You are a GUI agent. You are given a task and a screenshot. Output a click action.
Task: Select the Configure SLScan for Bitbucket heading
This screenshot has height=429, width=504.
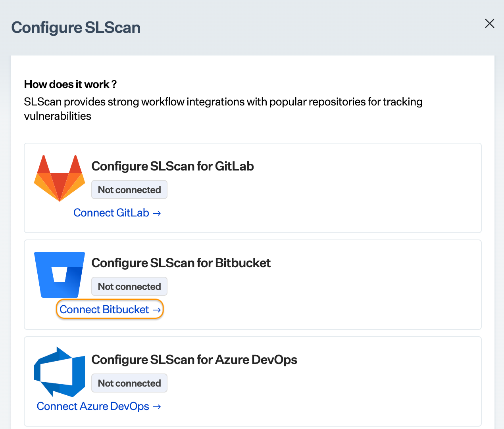(x=181, y=263)
